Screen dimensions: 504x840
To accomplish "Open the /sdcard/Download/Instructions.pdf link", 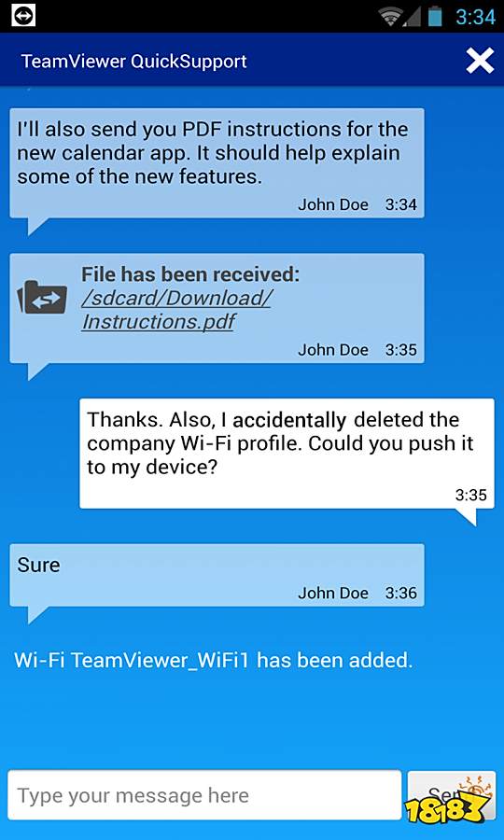I will pyautogui.click(x=176, y=310).
